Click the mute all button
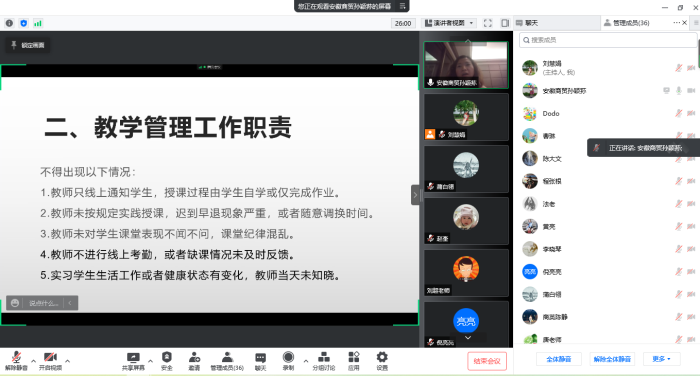 pos(559,359)
